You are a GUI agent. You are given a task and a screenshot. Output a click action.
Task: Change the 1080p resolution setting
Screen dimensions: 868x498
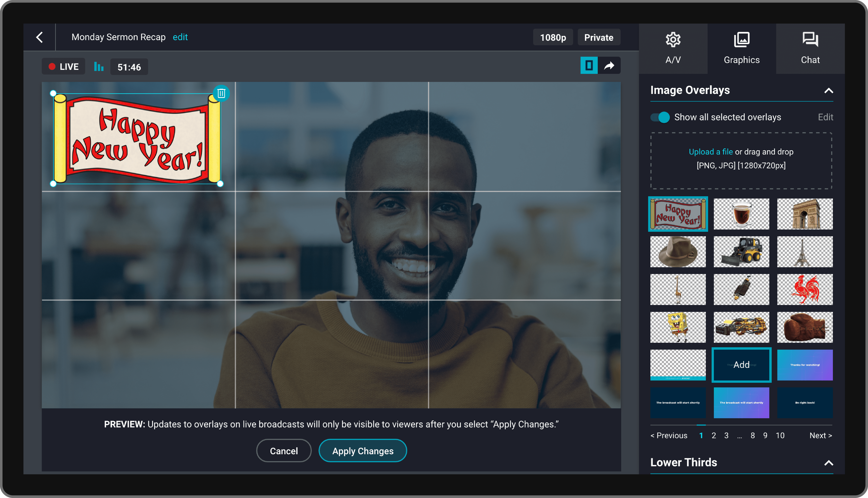(553, 37)
